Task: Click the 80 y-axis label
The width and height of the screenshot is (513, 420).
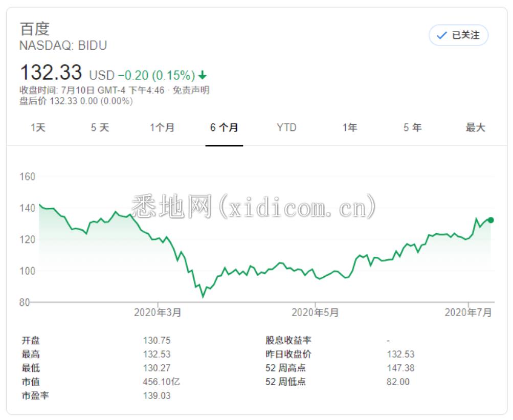Action: 25,302
